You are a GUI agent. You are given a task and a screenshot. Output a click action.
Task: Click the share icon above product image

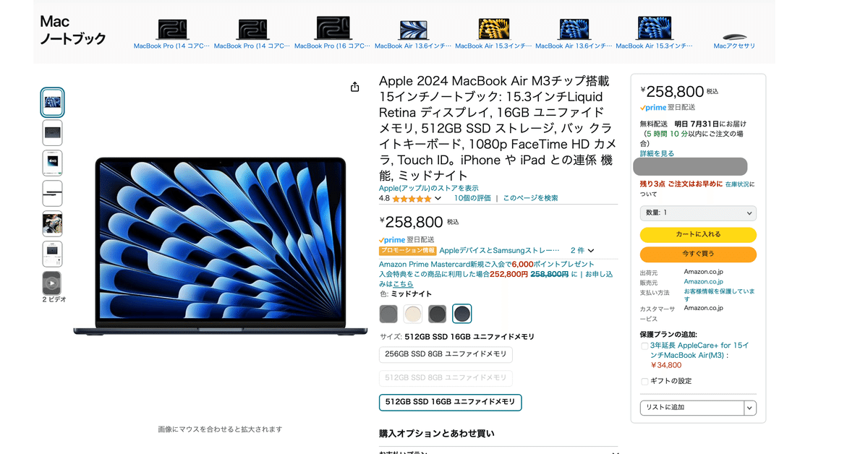click(x=354, y=87)
